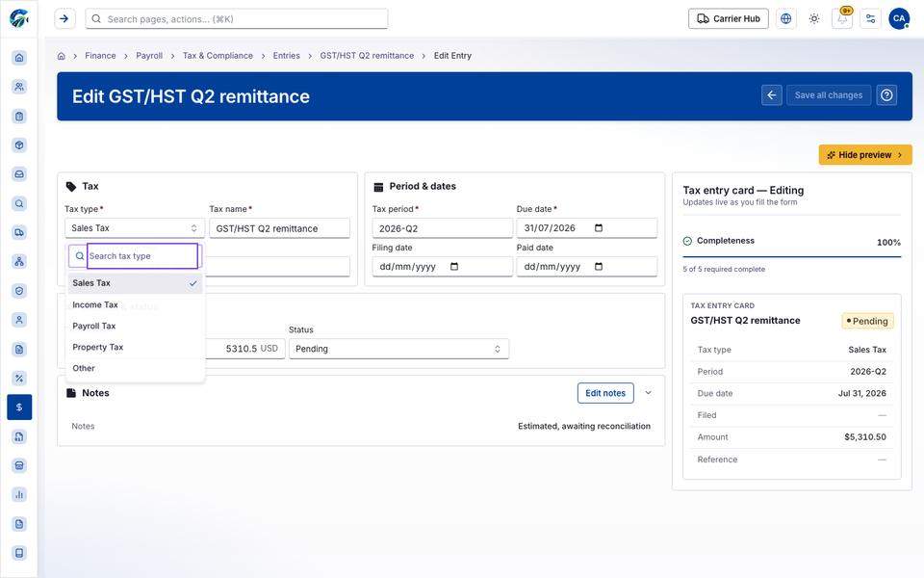Screen dimensions: 924x578
Task: Open the inbox tray icon in sidebar
Action: (19, 174)
